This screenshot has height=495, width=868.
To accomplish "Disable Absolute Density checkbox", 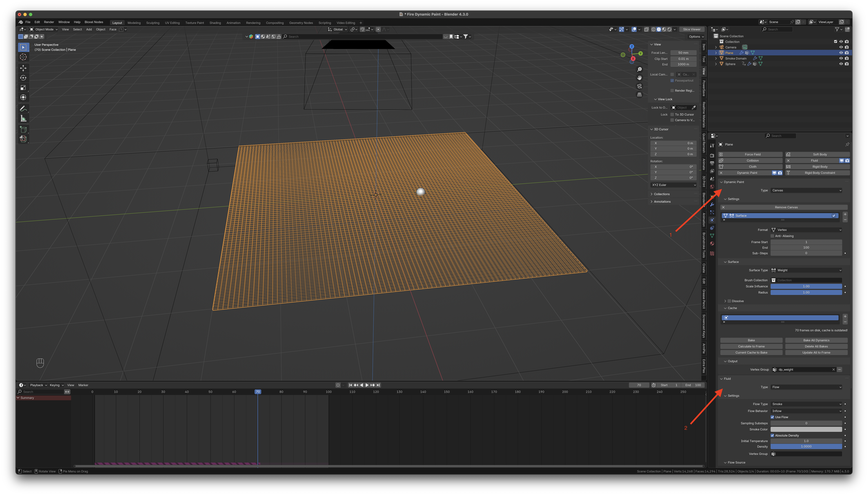I will tap(772, 435).
